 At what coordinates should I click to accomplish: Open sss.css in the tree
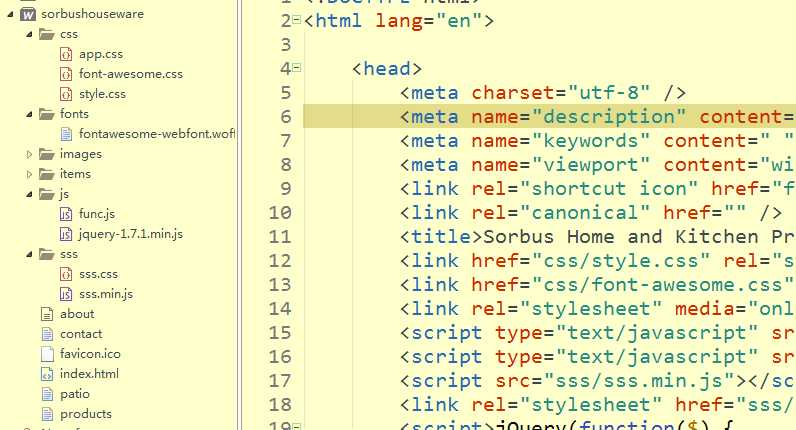98,274
